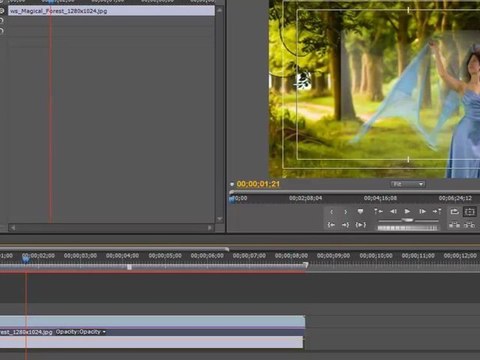This screenshot has height=360, width=480.
Task: Click 00;00;03;00 on timeline ruler
Action: [x=80, y=256]
